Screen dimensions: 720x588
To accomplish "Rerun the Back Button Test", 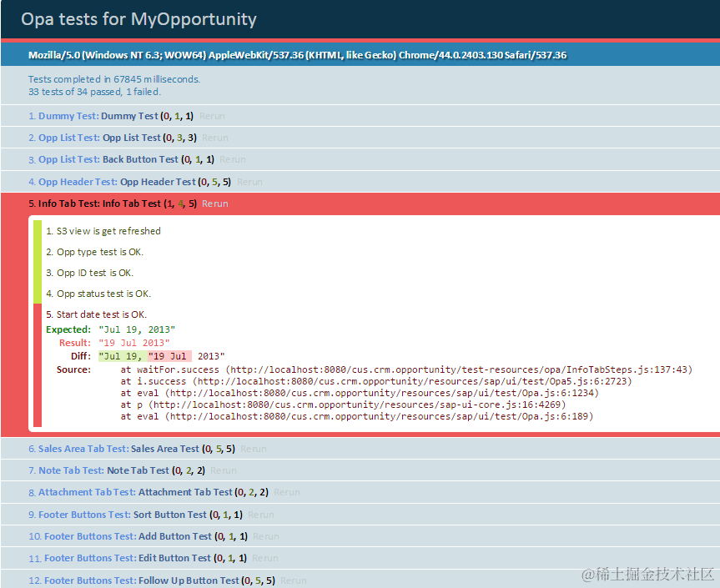I will (232, 159).
